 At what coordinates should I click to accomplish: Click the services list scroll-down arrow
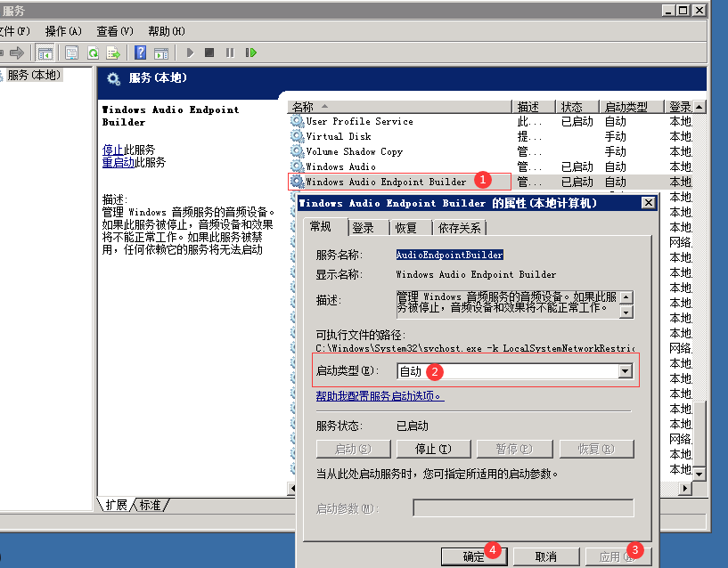[x=699, y=475]
